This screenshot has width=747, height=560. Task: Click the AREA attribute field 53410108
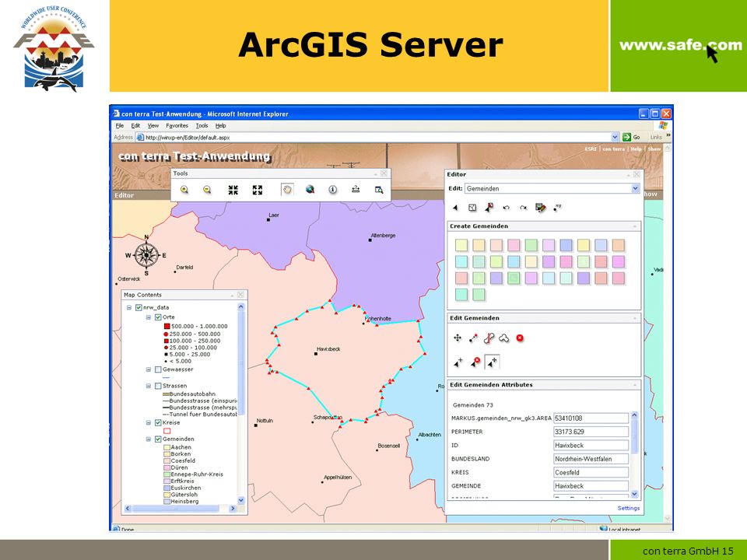coord(591,418)
